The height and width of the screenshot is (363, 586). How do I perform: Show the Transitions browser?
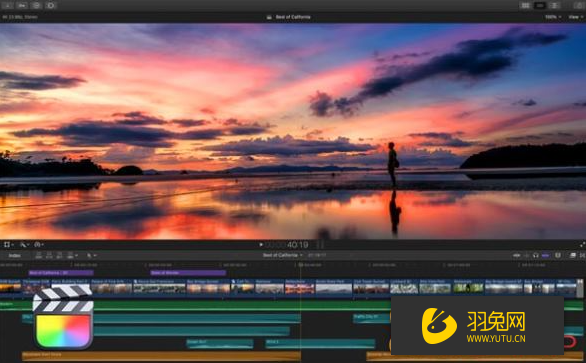582,256
